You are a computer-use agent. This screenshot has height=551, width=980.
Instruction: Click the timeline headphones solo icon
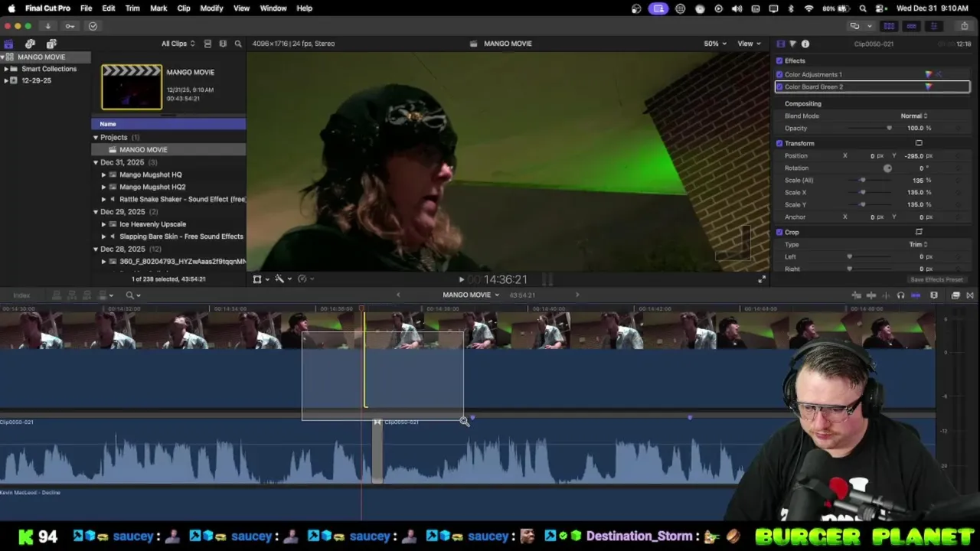(900, 295)
